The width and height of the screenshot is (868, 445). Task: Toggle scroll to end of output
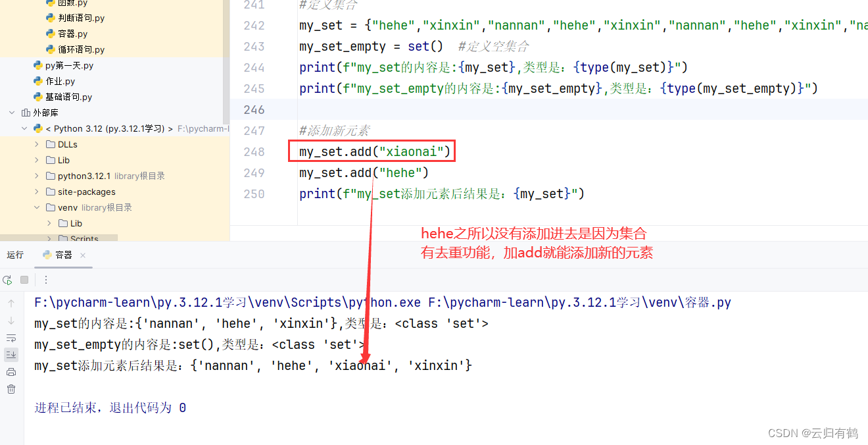tap(11, 355)
